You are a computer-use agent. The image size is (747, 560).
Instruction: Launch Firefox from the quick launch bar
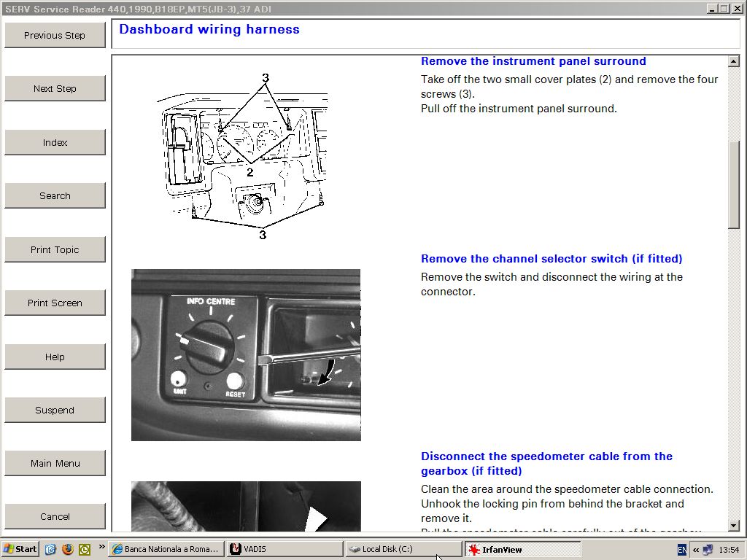coord(68,549)
